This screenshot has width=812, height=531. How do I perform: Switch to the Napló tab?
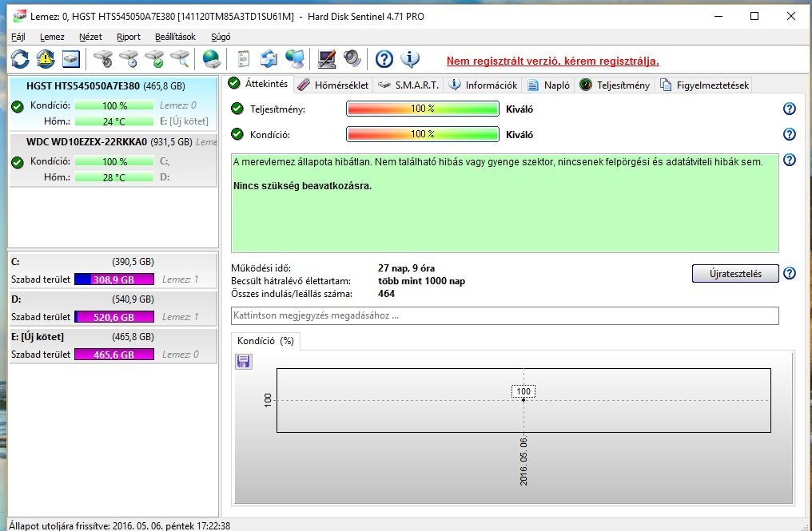pyautogui.click(x=548, y=85)
